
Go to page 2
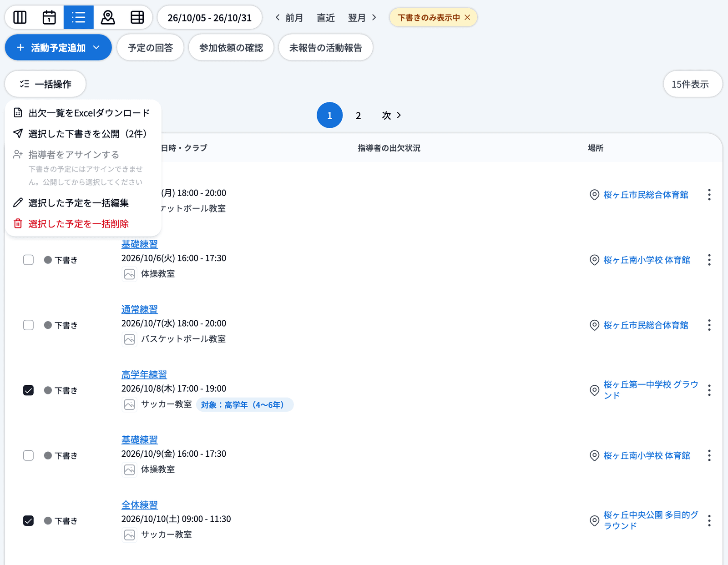[358, 115]
